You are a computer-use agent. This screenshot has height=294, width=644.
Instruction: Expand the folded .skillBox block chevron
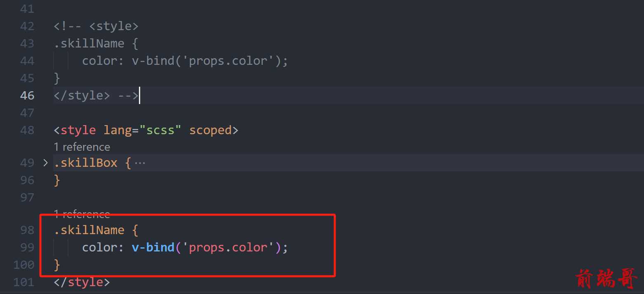coord(45,163)
